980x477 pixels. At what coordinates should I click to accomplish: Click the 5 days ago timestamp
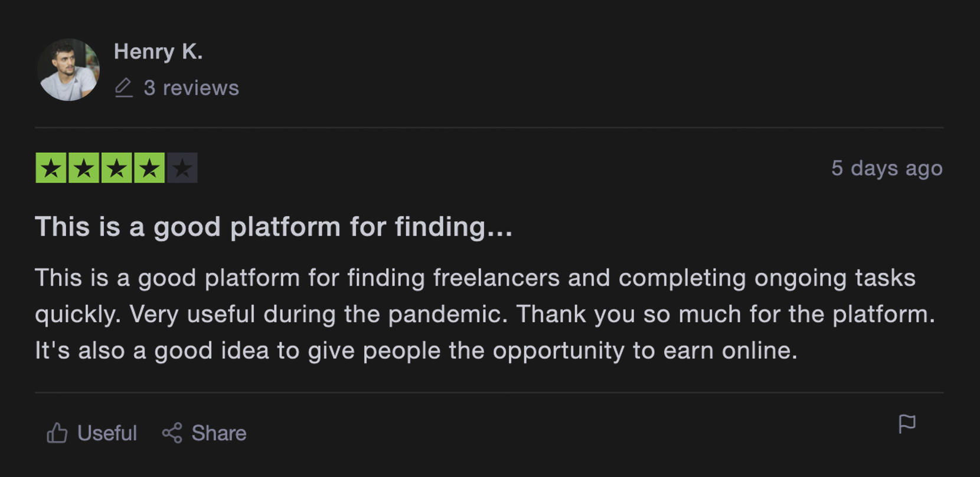[x=887, y=168]
